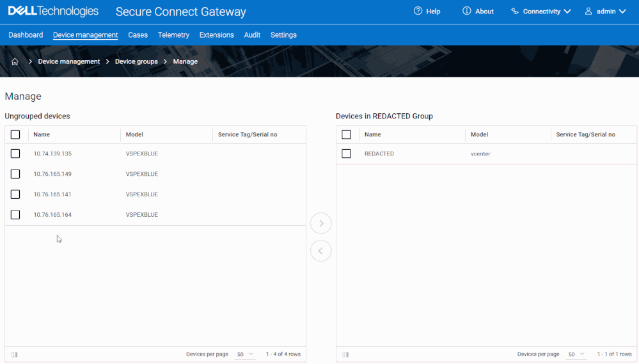The image size is (639, 364).
Task: Click REDACTED device name in group table
Action: (x=379, y=154)
